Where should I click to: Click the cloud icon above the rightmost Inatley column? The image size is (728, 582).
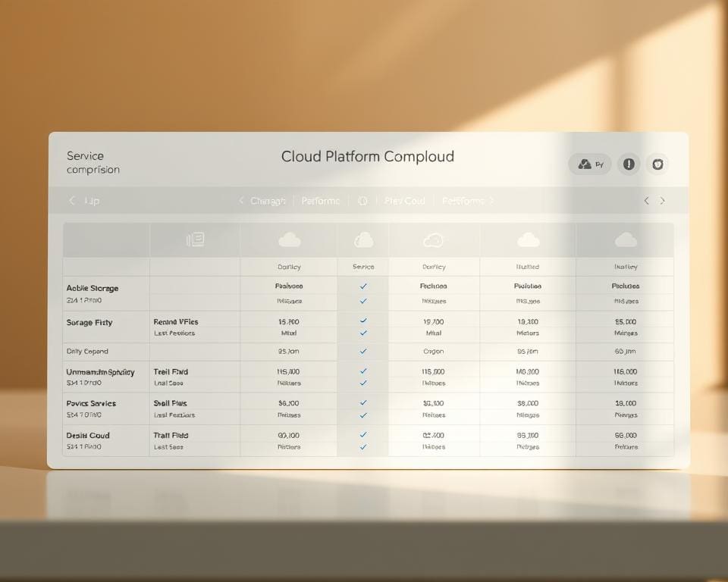(x=625, y=239)
